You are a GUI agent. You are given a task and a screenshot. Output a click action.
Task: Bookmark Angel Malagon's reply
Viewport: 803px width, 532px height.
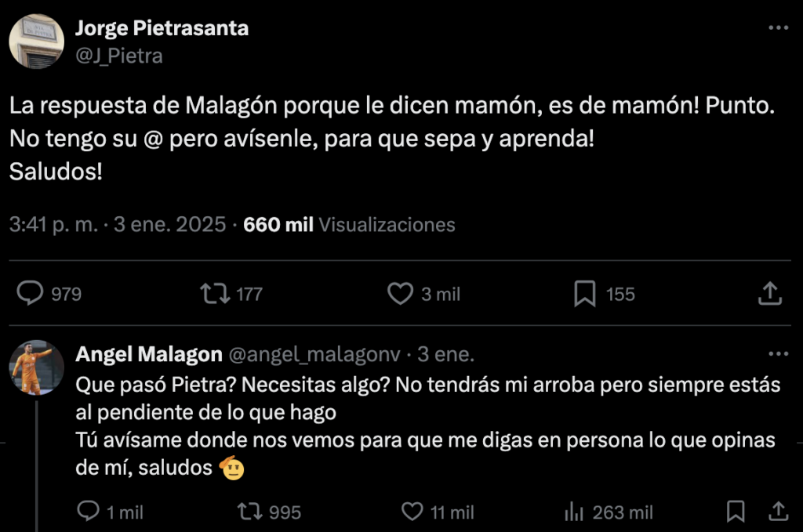tap(736, 512)
